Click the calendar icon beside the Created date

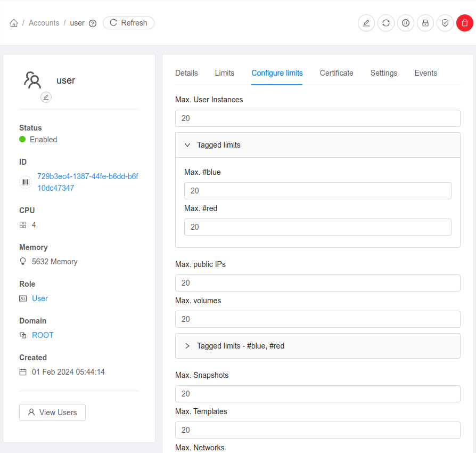click(22, 372)
